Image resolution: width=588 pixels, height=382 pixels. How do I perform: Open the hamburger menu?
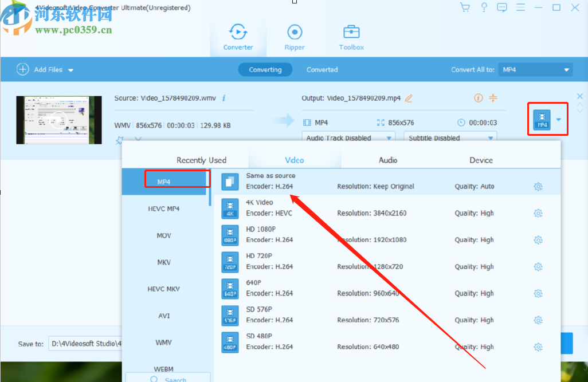(x=520, y=7)
